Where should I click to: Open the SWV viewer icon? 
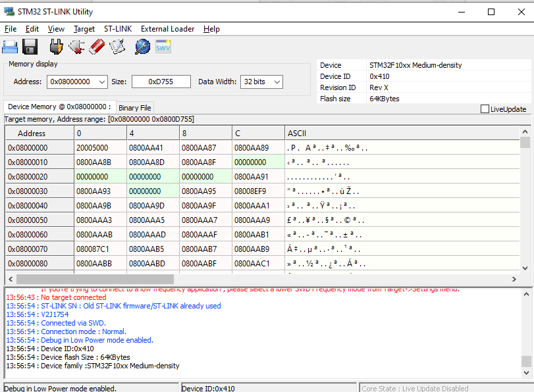[x=163, y=47]
